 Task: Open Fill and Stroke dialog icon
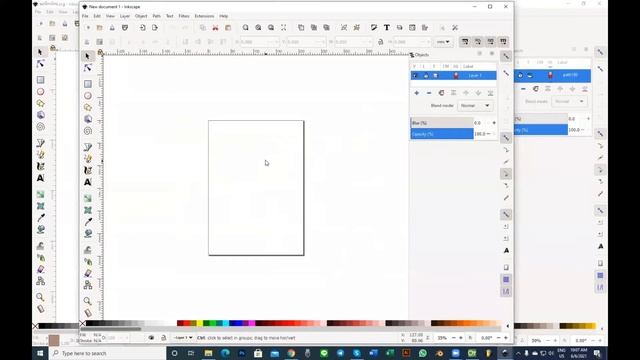coord(374,28)
